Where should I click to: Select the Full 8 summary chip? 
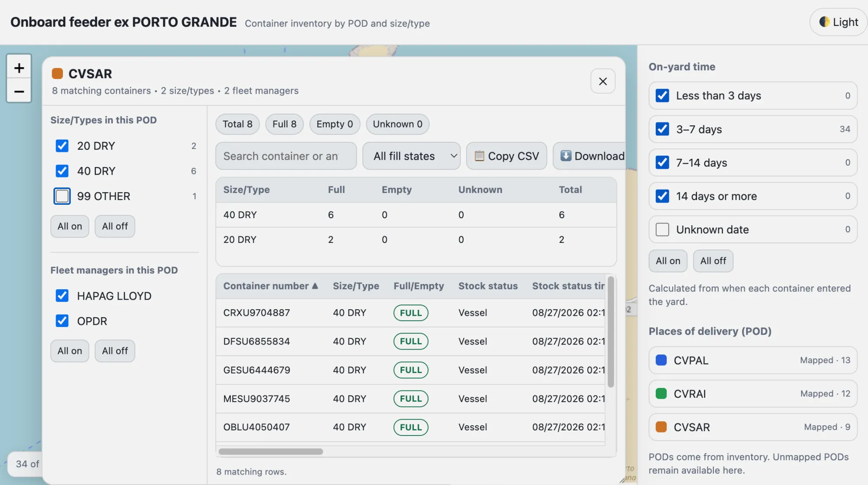[x=284, y=124]
